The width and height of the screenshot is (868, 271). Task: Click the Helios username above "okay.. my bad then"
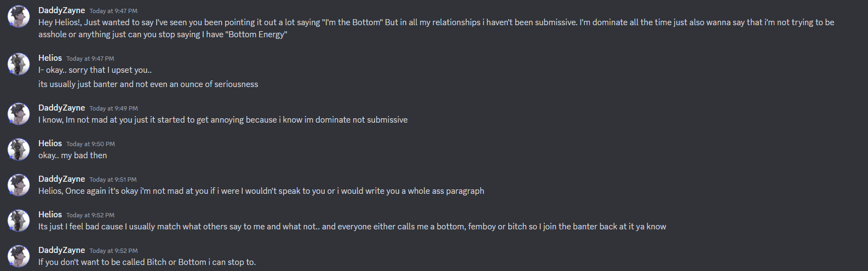(50, 143)
